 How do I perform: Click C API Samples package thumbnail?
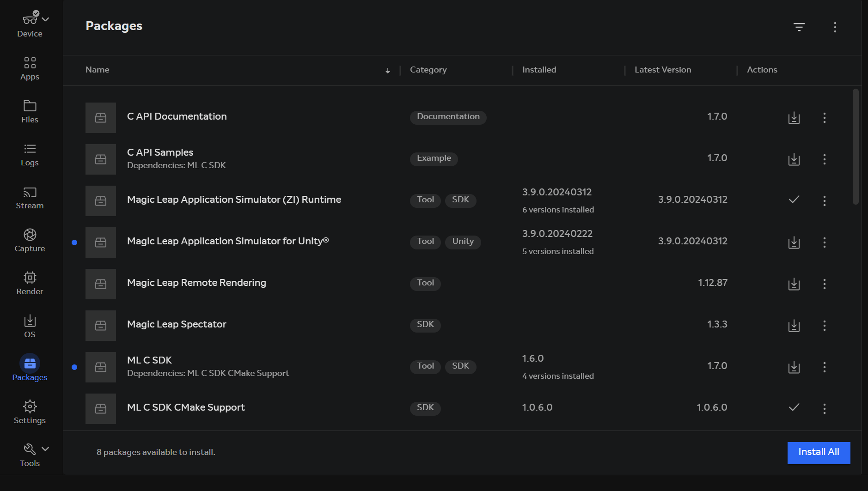(101, 159)
